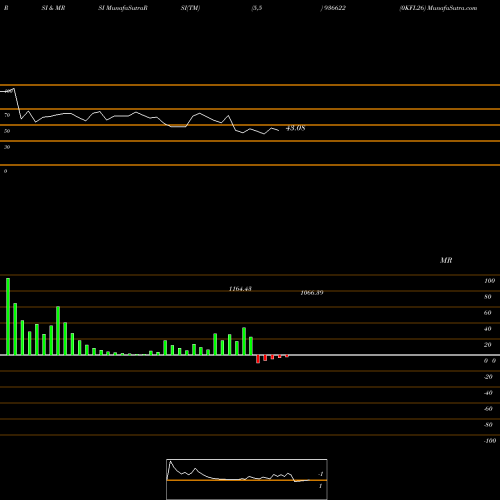Click the 30 level label on RSI chart

(x=7, y=147)
